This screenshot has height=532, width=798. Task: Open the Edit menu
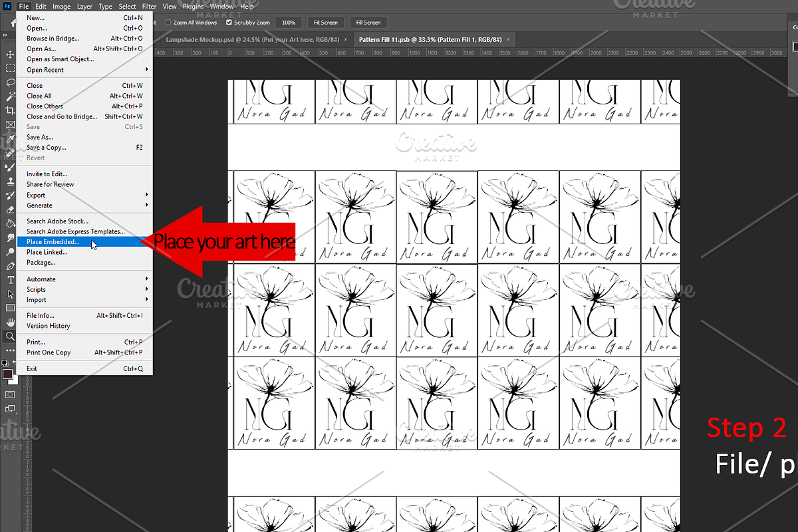[x=41, y=7]
